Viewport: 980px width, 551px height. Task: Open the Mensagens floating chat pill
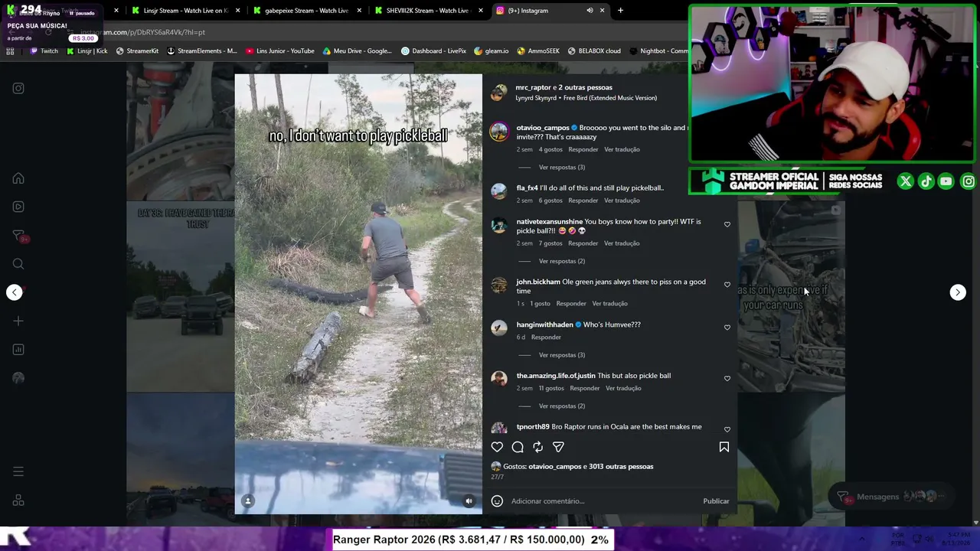pos(890,497)
